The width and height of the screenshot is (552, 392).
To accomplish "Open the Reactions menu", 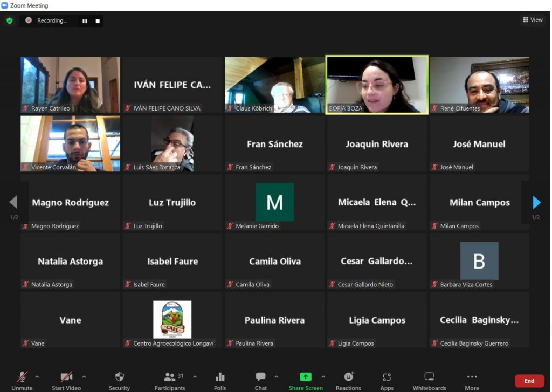I will coord(349,380).
